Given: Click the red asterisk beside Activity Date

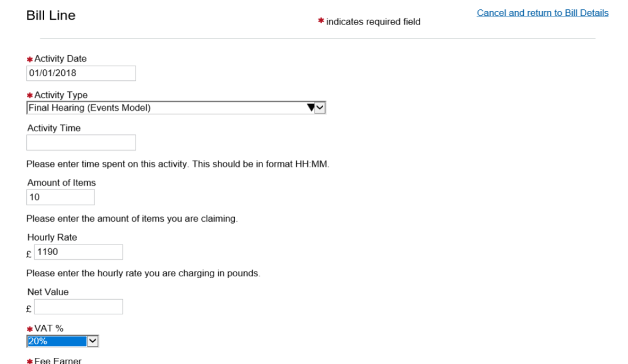Looking at the screenshot, I should (29, 59).
